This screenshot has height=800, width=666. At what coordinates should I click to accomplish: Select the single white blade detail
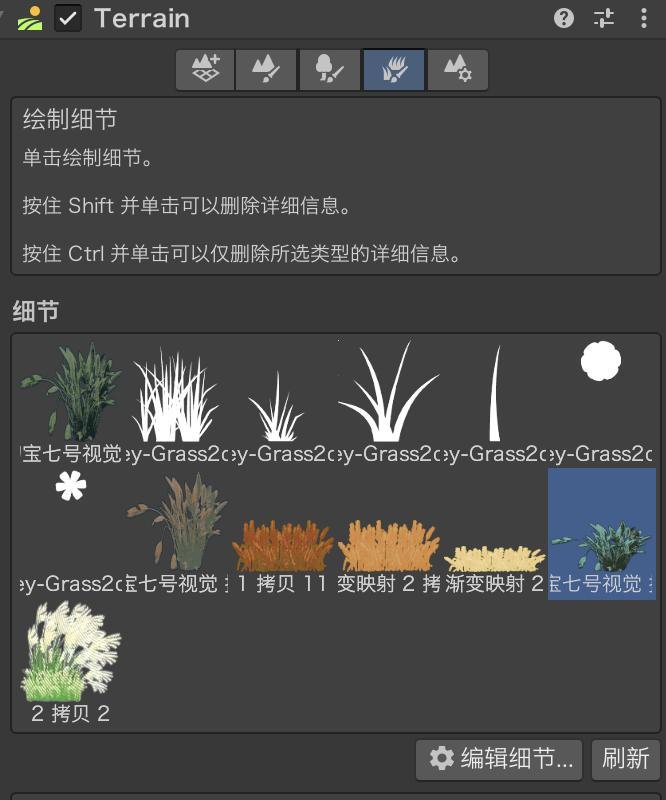point(494,402)
